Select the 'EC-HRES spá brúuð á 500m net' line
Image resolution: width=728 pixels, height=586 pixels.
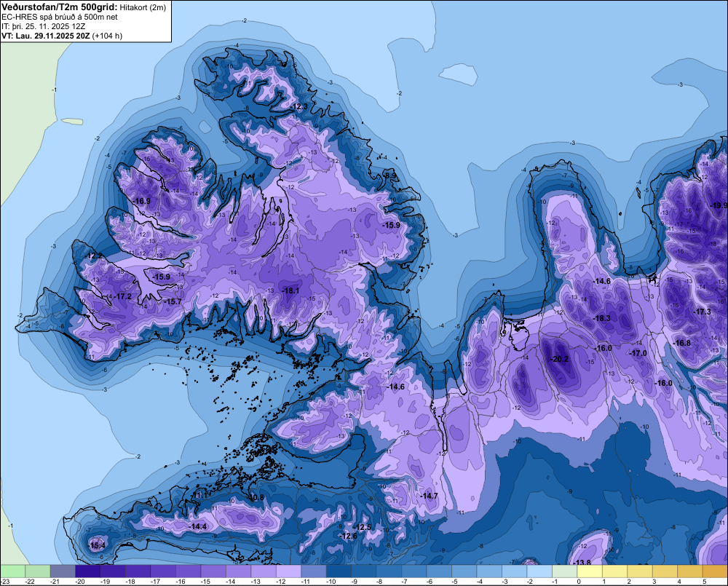click(x=60, y=17)
